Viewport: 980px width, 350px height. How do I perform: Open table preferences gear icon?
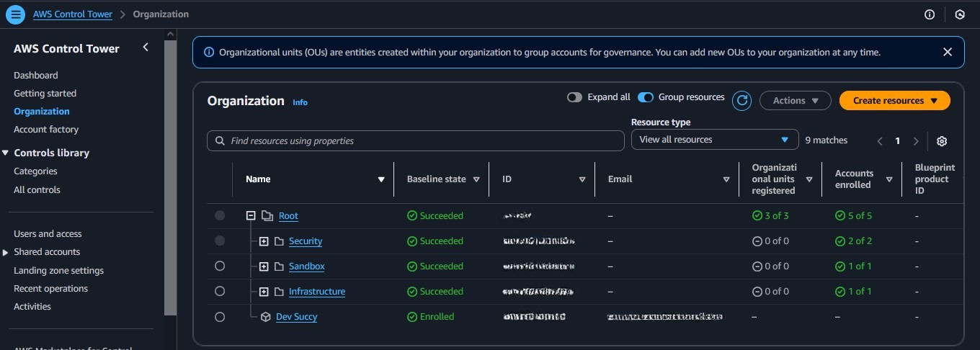point(942,141)
